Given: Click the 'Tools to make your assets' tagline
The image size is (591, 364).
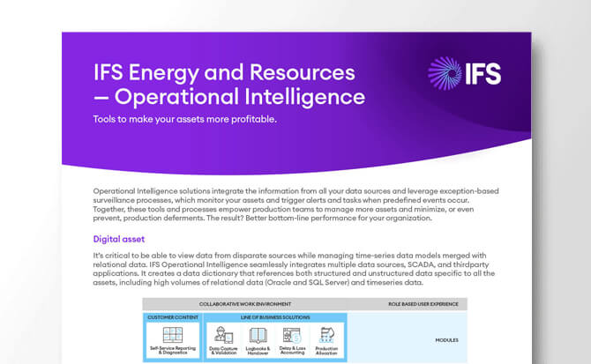Looking at the screenshot, I should 184,119.
